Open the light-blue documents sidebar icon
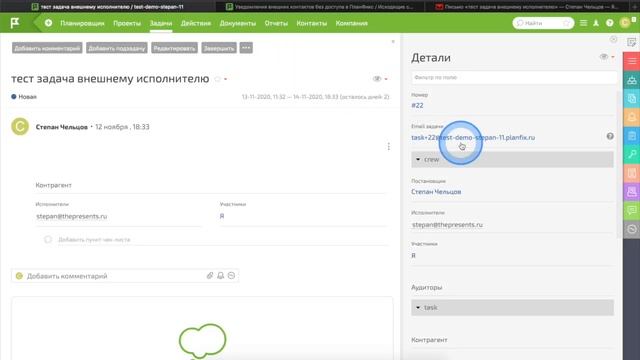This screenshot has width=640, height=360. pyautogui.click(x=631, y=98)
